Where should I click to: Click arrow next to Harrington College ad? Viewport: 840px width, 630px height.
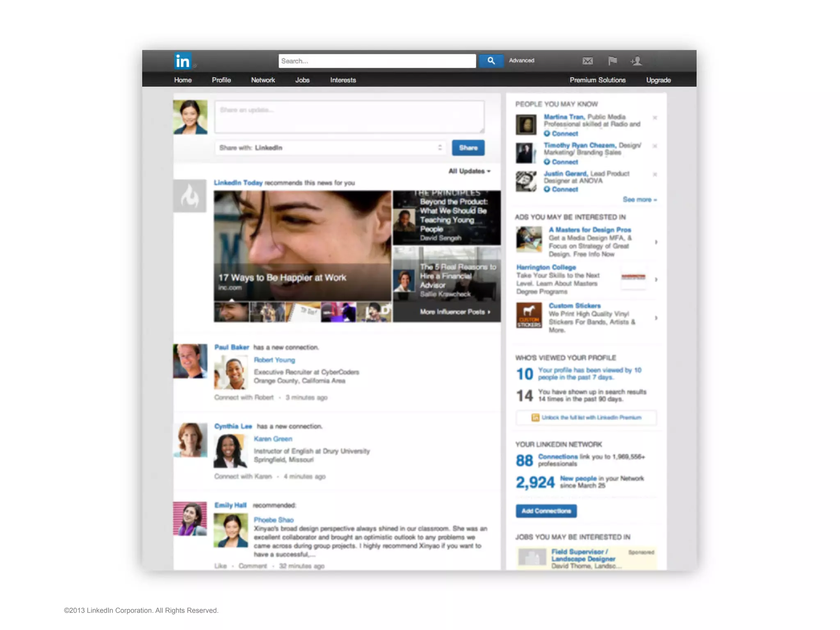656,279
